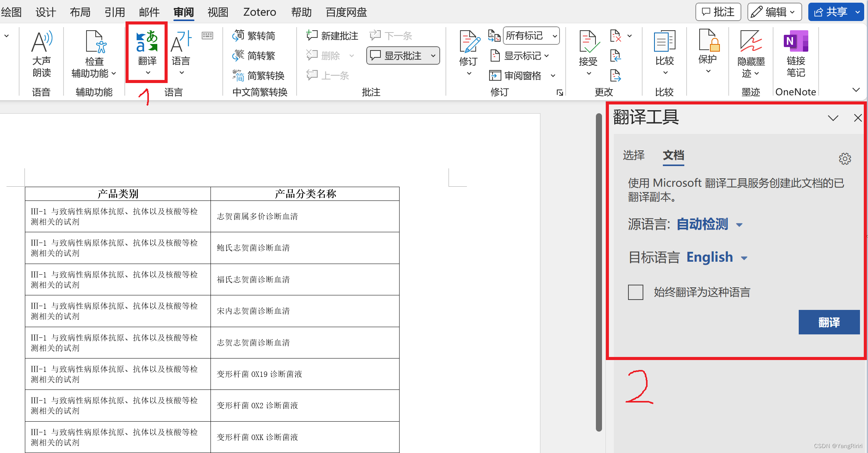Convert Traditional to Simplified (繁转简)
The height and width of the screenshot is (453, 868).
coord(254,36)
